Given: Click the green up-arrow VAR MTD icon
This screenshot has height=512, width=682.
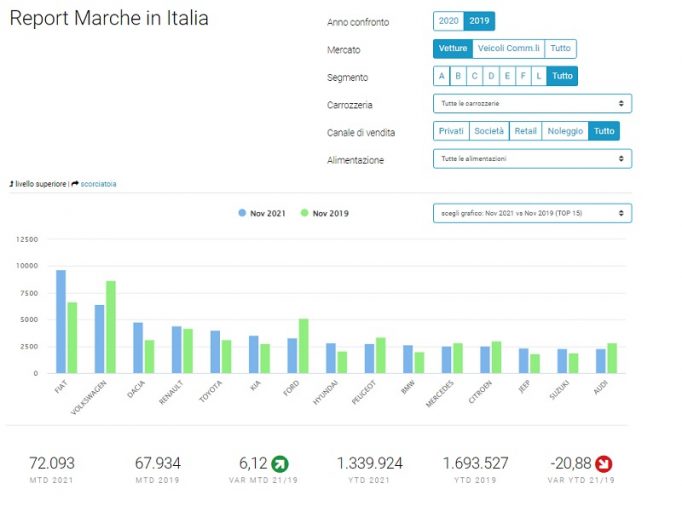Looking at the screenshot, I should (280, 464).
